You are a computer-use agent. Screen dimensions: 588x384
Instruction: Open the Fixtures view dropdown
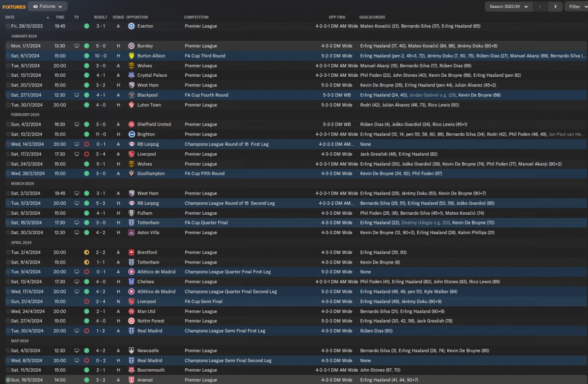tap(48, 6)
